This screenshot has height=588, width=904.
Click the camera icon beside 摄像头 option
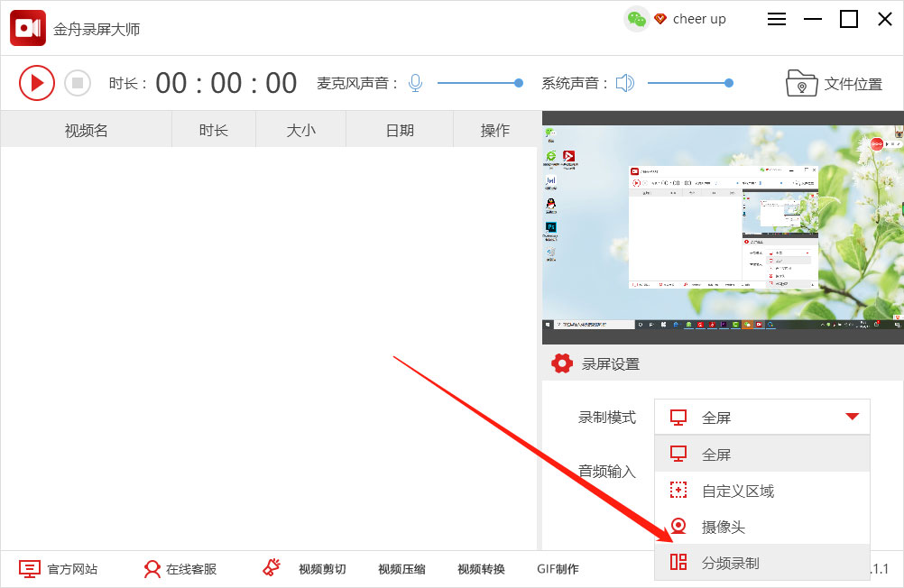678,528
